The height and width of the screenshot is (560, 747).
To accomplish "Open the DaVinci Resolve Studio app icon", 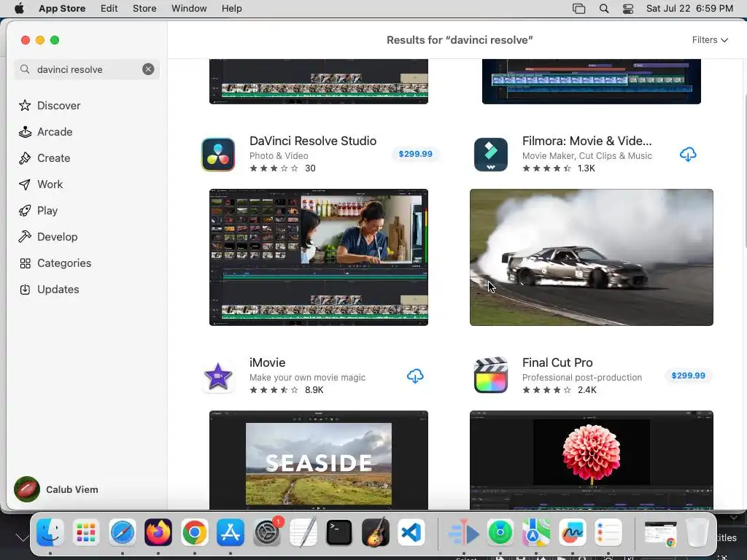I will (218, 155).
